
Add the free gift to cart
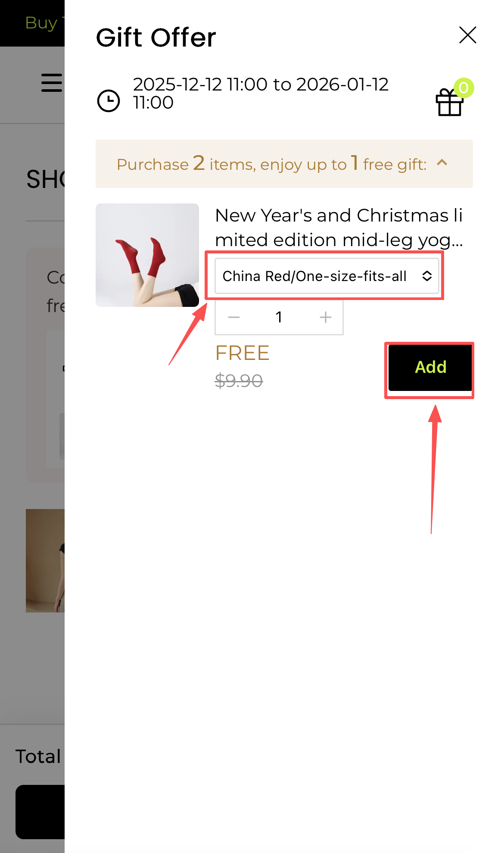pyautogui.click(x=430, y=368)
